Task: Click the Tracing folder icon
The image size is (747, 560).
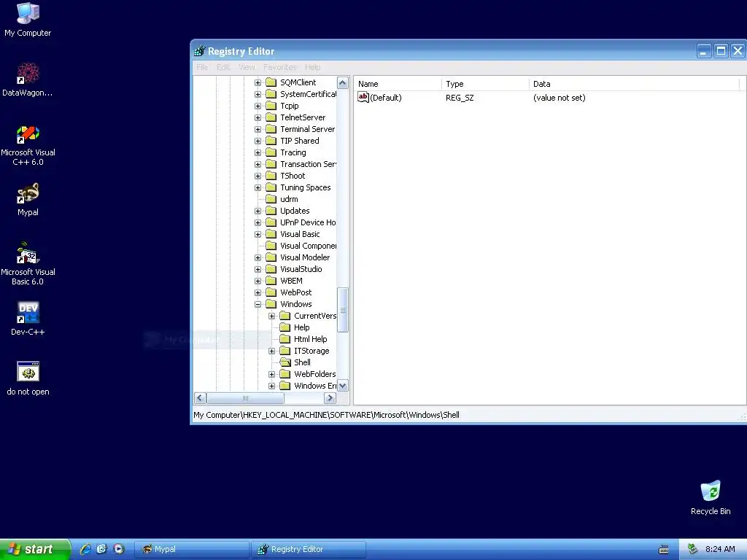Action: pos(271,152)
